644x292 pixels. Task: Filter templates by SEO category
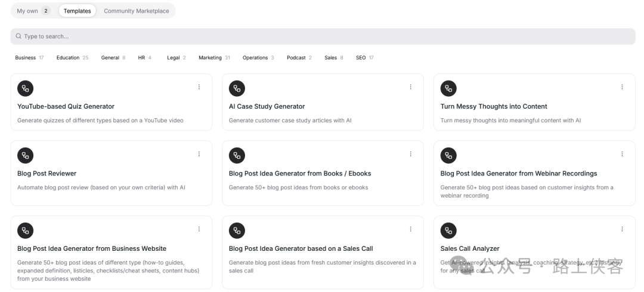(364, 58)
